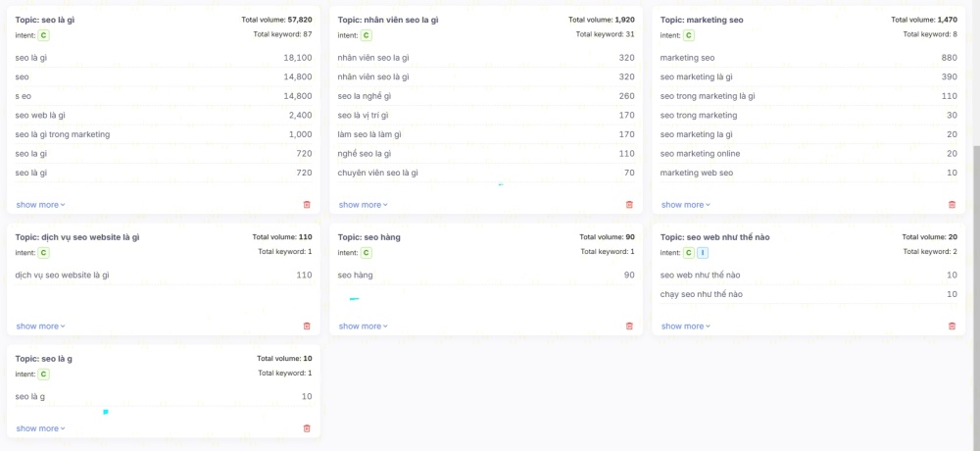Delete the 'seo là g' topic card
The height and width of the screenshot is (451, 980).
(307, 428)
